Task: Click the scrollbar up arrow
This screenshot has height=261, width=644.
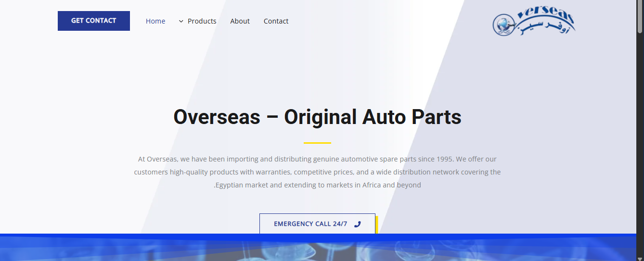Action: tap(640, 4)
